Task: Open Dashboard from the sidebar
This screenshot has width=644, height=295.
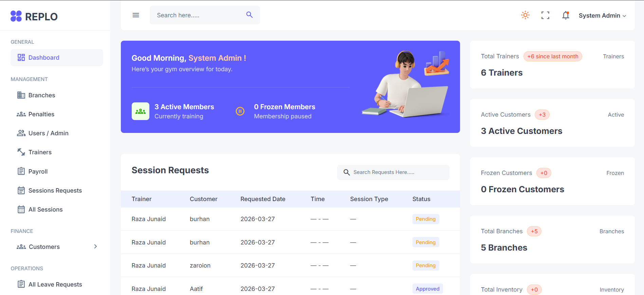Action: 44,58
